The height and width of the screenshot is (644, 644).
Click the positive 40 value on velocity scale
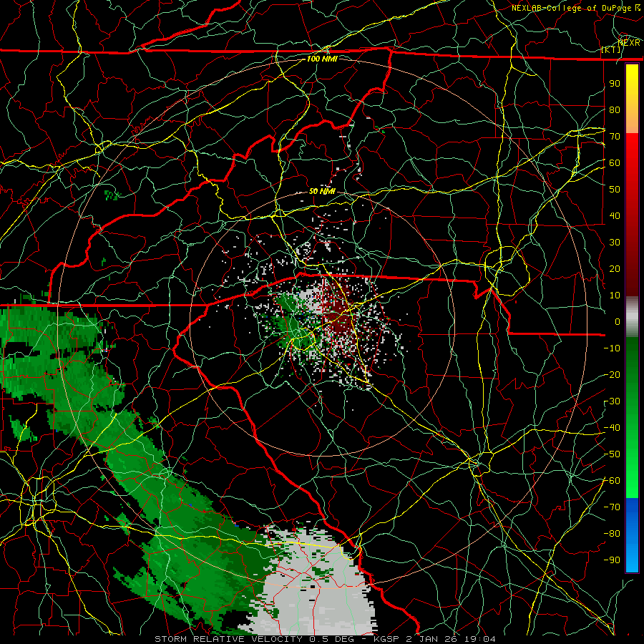615,215
